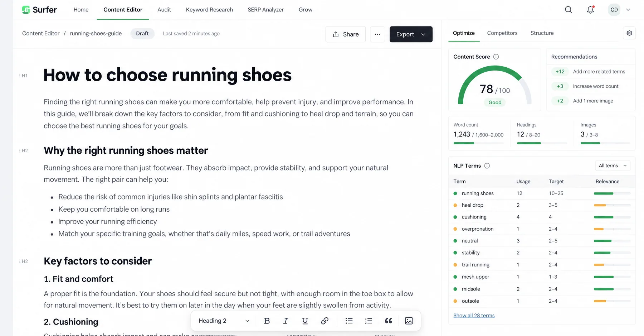Click the Draft status badge
This screenshot has height=336, width=644.
point(142,33)
